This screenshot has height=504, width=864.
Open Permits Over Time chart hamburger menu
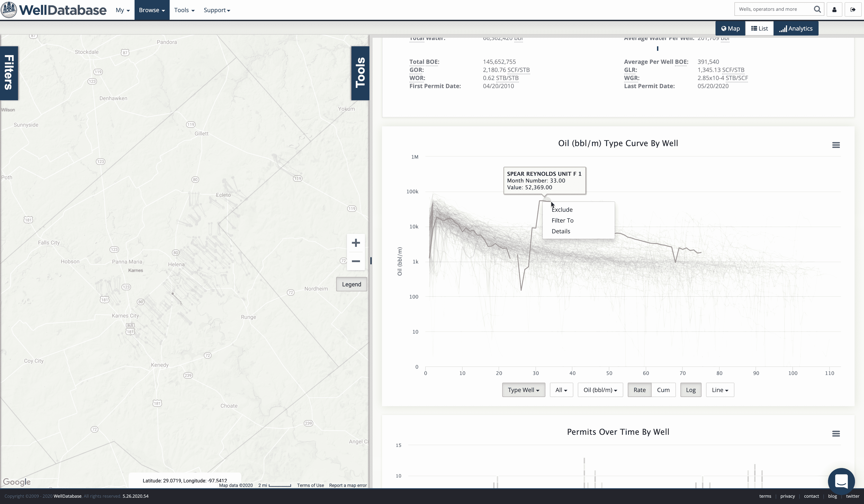836,434
